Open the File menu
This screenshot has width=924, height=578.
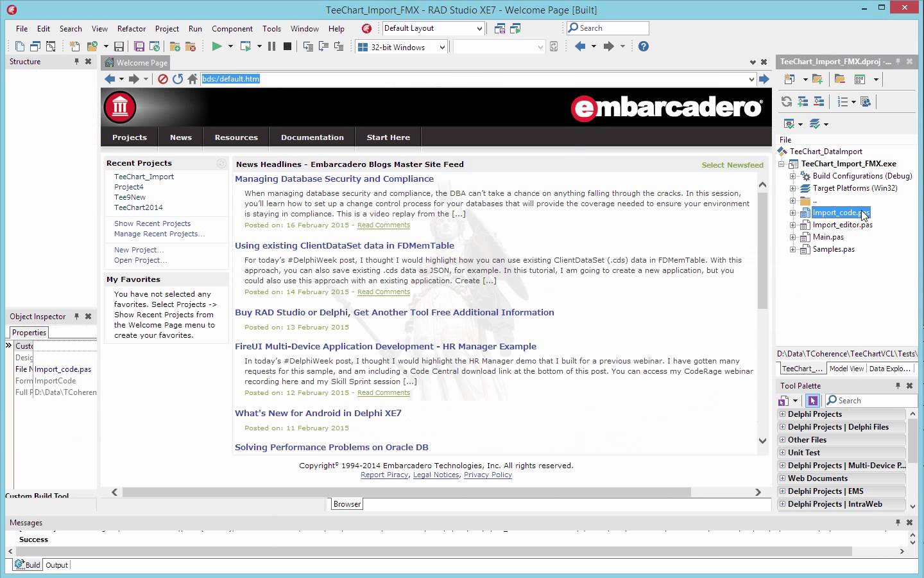[x=22, y=28]
